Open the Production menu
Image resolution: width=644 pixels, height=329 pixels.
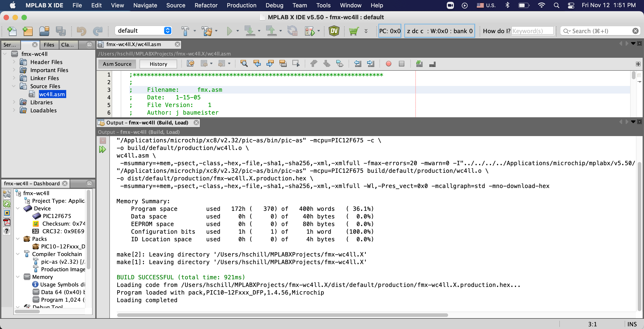241,5
